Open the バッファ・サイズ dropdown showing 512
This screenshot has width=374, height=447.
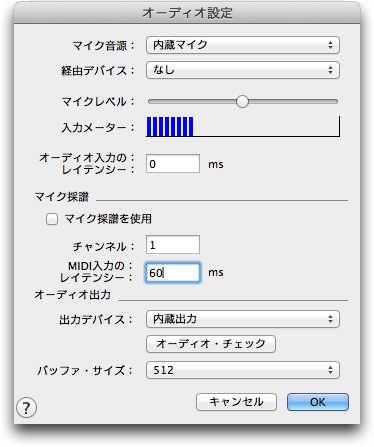pos(243,370)
